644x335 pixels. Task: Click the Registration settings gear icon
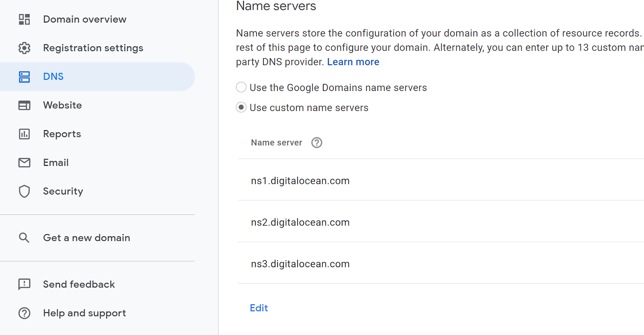pyautogui.click(x=24, y=48)
